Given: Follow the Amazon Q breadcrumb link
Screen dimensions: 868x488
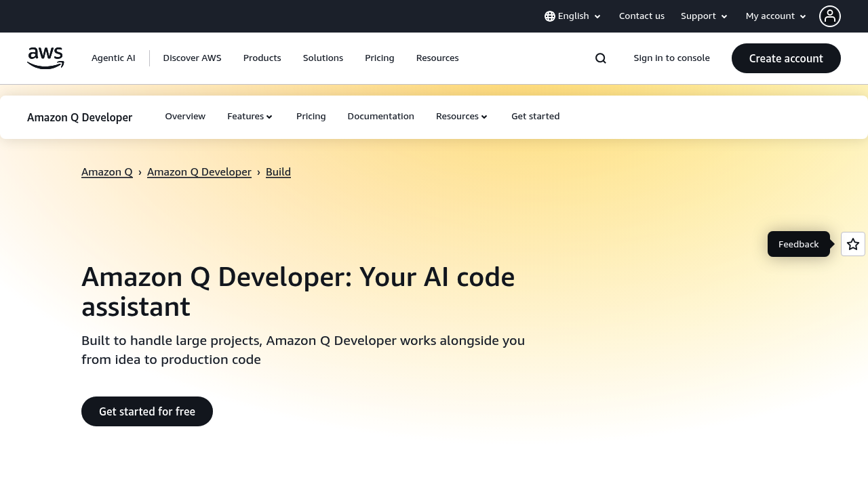Looking at the screenshot, I should coord(106,171).
